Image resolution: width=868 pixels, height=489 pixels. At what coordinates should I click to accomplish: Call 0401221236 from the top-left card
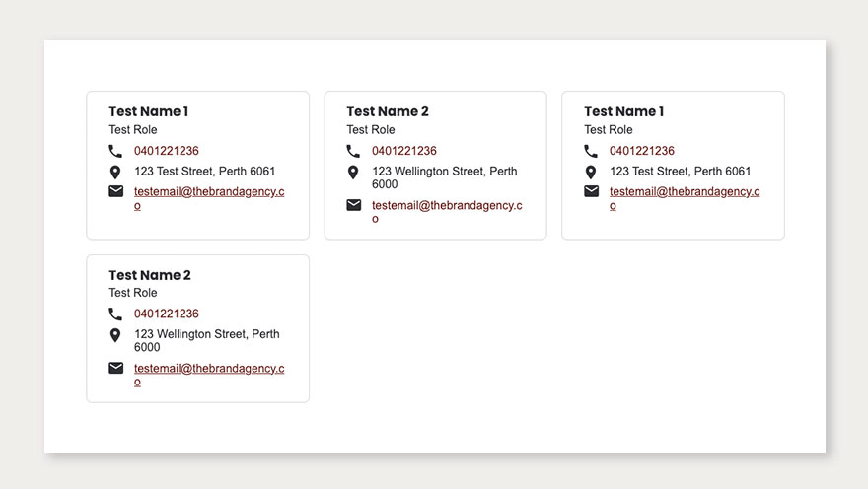pos(167,151)
